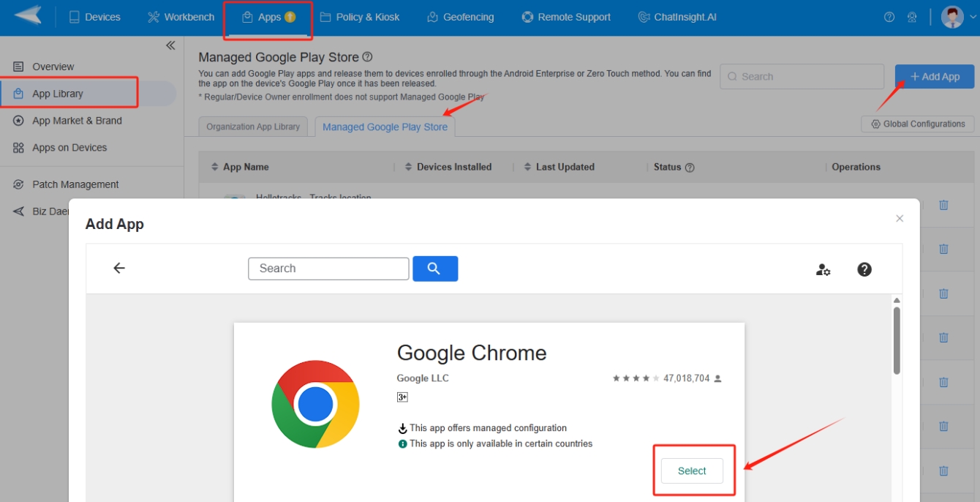The width and height of the screenshot is (980, 502).
Task: Open the Devices menu
Action: [x=94, y=17]
